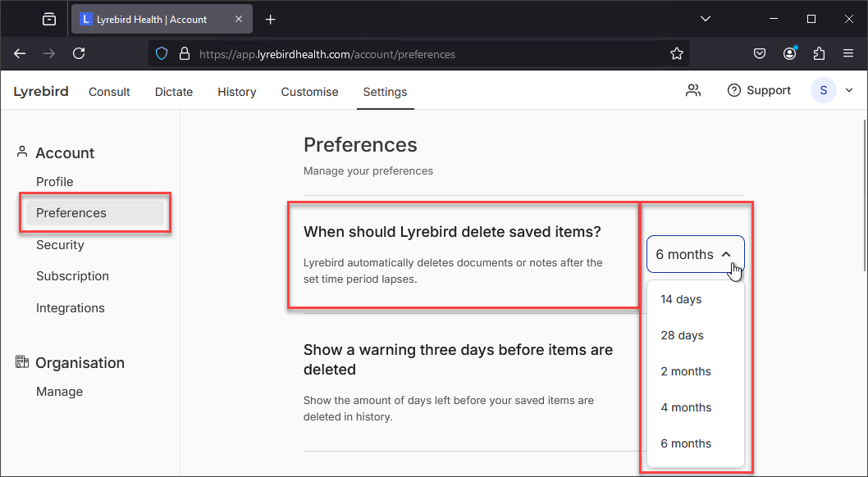
Task: Open list all tabs chevron
Action: pos(706,19)
